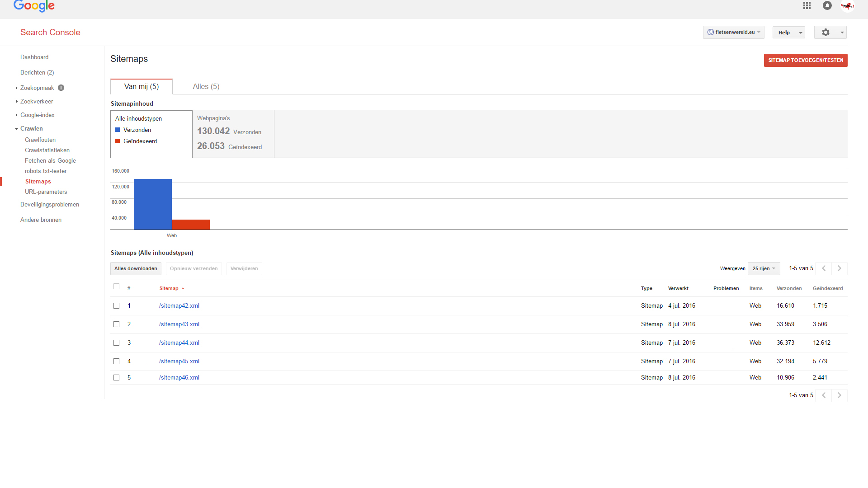The image size is (868, 488).
Task: Check the box for sitemap46.xml
Action: tap(116, 378)
